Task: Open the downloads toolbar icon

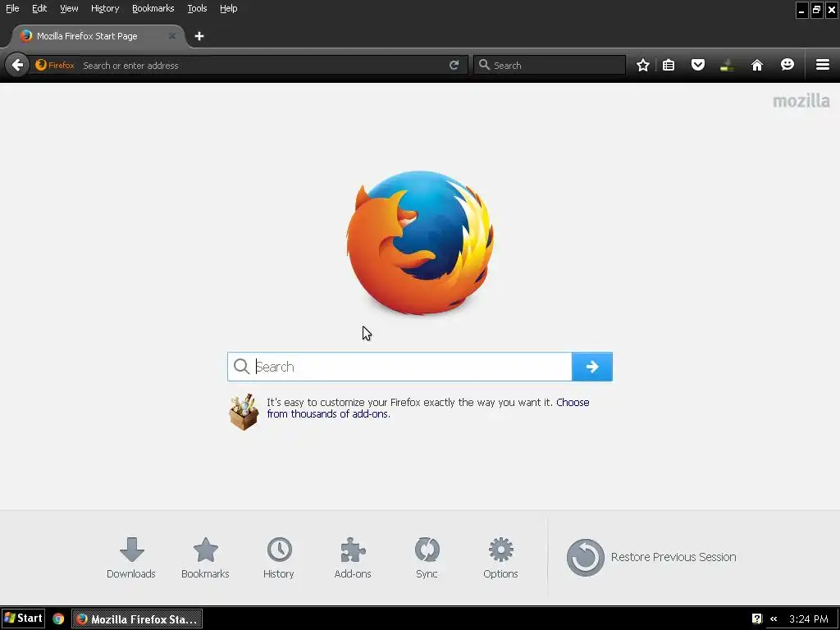Action: click(727, 66)
